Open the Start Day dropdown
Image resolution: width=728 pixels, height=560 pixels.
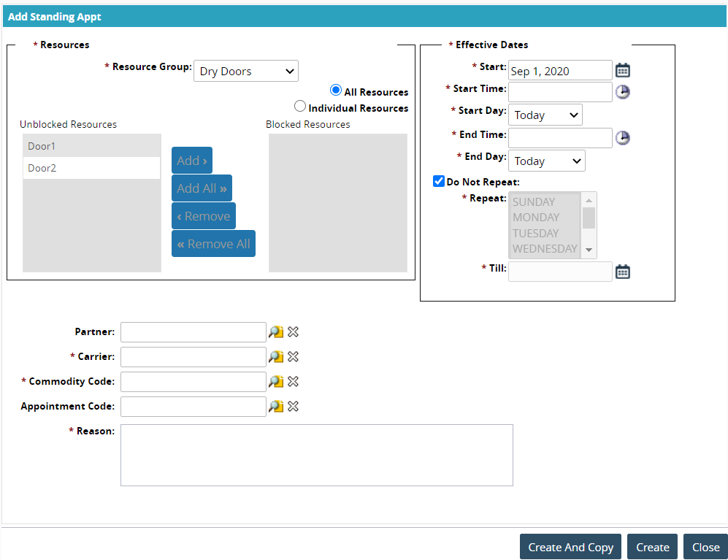545,115
